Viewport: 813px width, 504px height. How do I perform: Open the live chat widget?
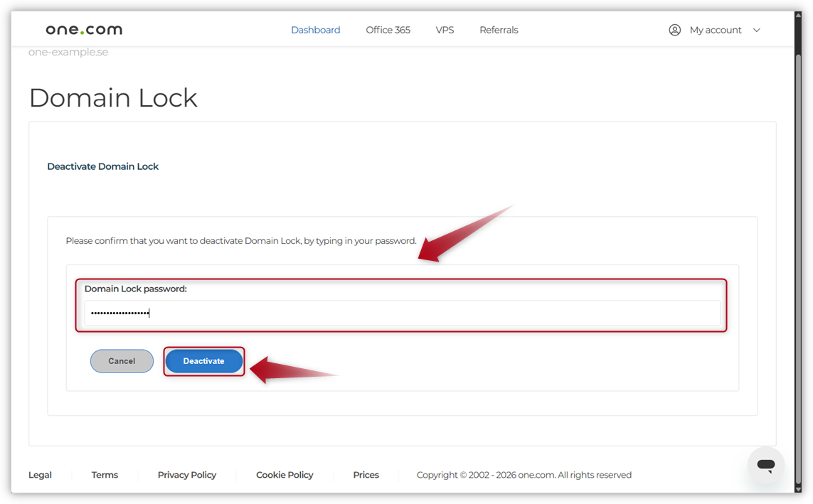(766, 466)
